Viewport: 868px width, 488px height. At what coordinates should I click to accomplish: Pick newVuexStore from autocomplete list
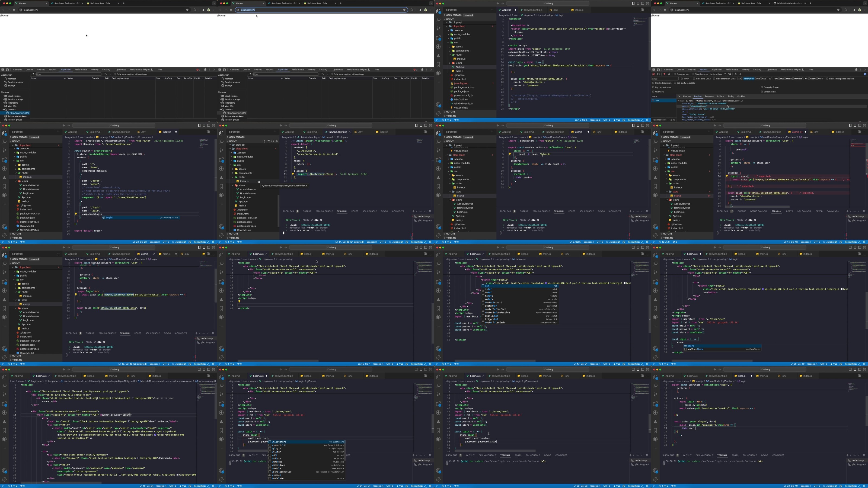pos(722,349)
